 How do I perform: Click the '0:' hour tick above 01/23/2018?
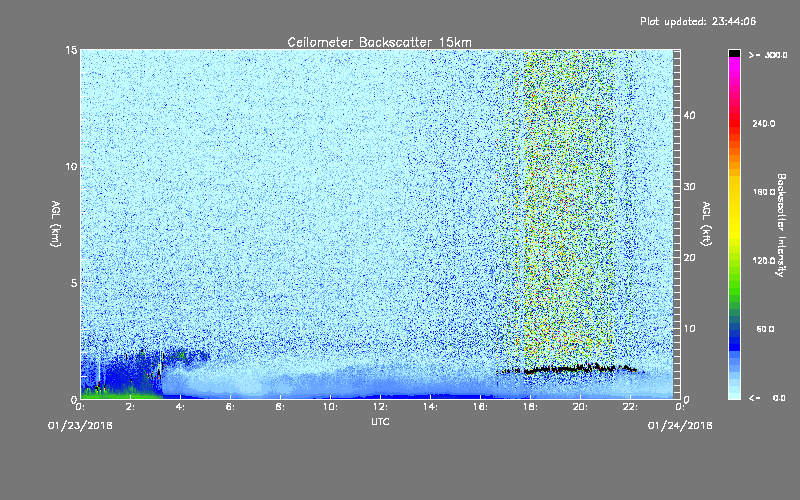[80, 407]
